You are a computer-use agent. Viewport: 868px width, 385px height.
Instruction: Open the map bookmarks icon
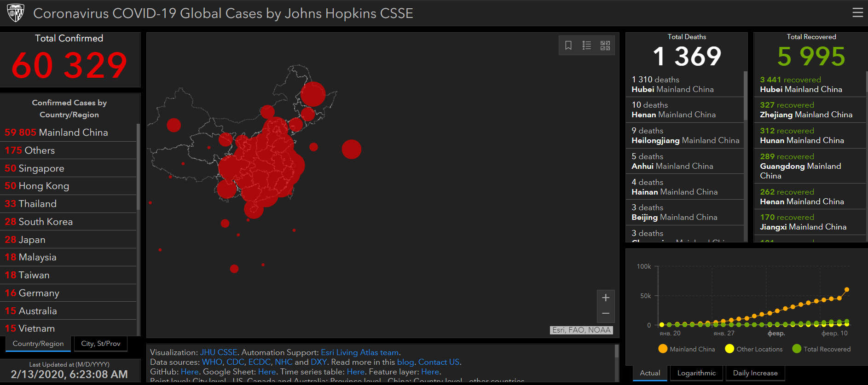pos(568,45)
